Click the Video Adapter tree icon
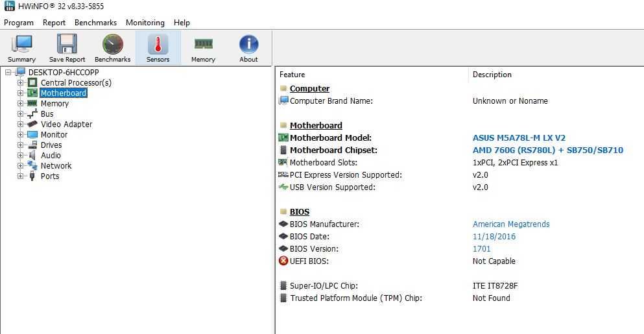This screenshot has width=644, height=334. [x=32, y=124]
